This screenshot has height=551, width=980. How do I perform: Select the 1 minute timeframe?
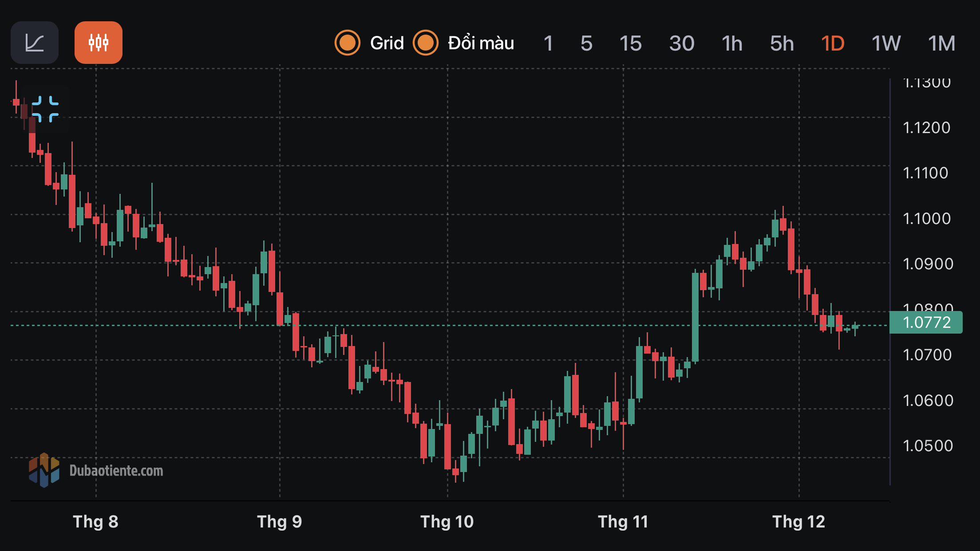[x=548, y=43]
